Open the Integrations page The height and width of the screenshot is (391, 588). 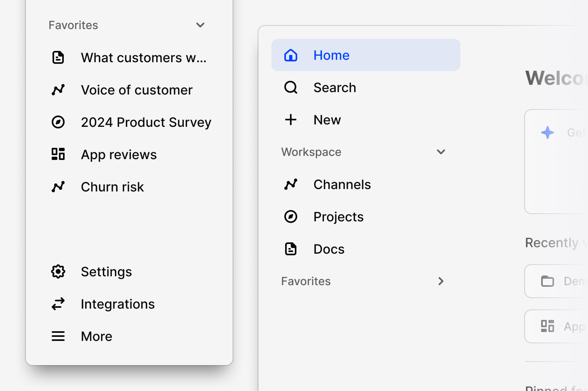coord(118,304)
